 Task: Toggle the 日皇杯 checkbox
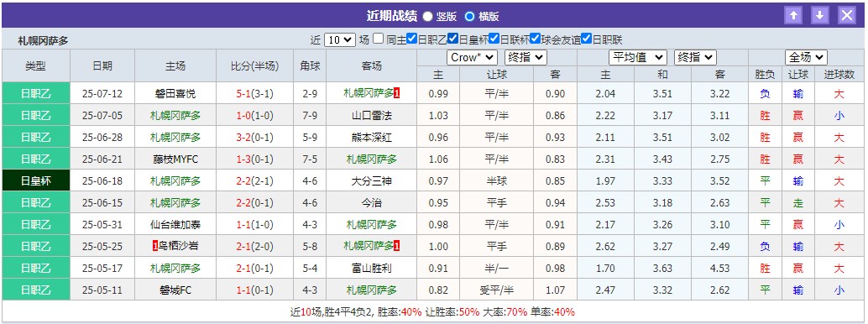(x=452, y=39)
